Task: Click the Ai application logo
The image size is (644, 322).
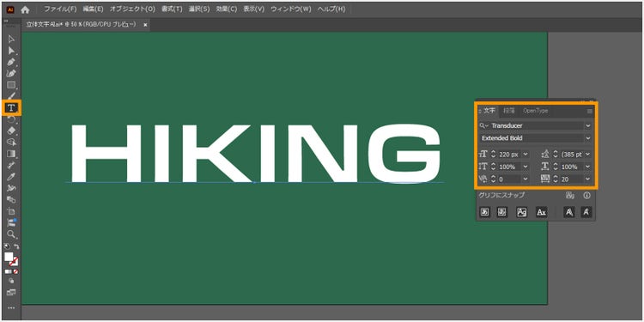Action: click(x=10, y=9)
